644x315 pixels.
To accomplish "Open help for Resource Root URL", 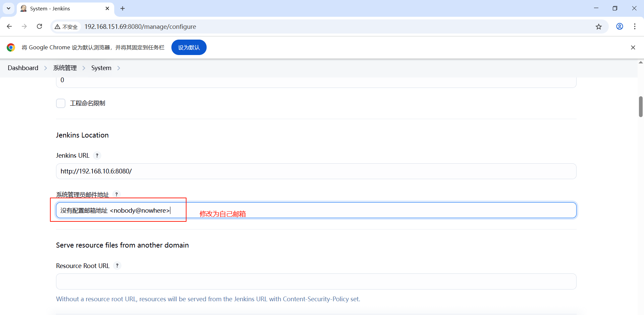I will [117, 266].
